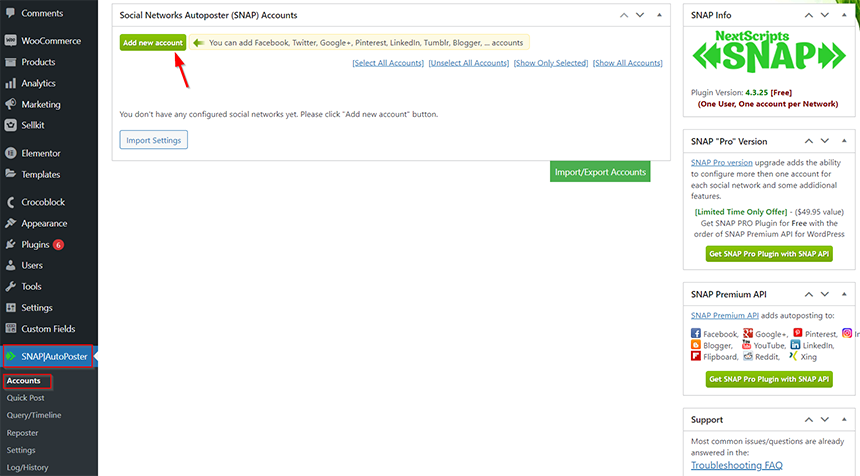Open the Reposter submenu item
The width and height of the screenshot is (860, 476).
(22, 433)
